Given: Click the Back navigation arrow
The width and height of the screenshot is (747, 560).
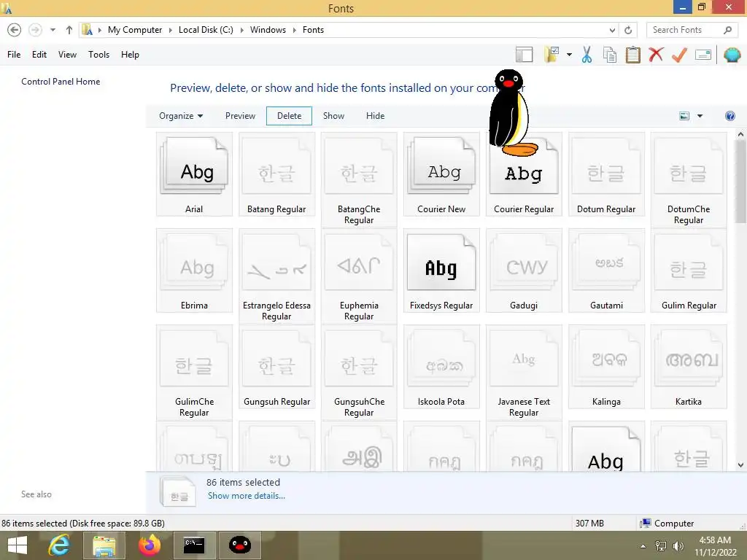Looking at the screenshot, I should (x=15, y=30).
